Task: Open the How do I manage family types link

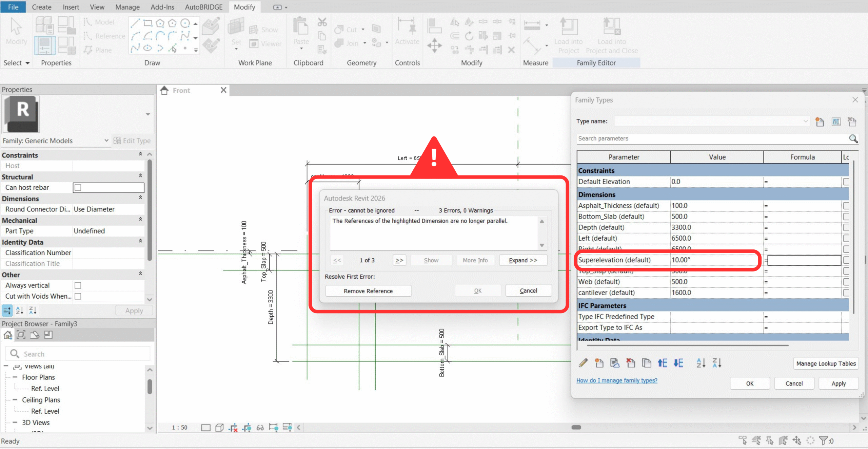Action: click(616, 380)
